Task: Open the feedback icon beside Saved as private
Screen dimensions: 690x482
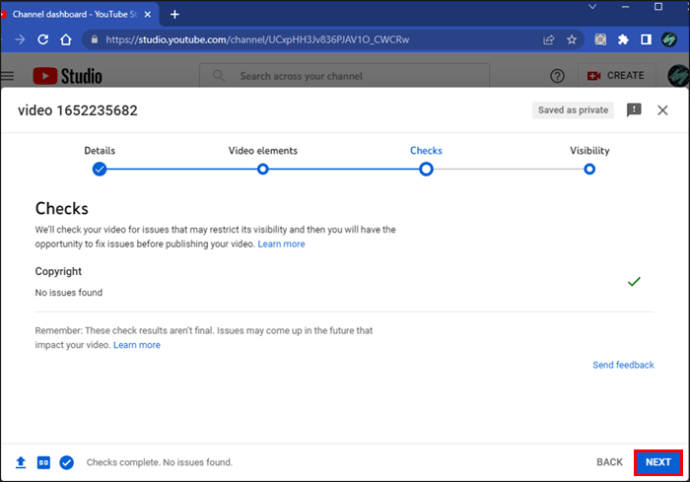Action: [634, 110]
